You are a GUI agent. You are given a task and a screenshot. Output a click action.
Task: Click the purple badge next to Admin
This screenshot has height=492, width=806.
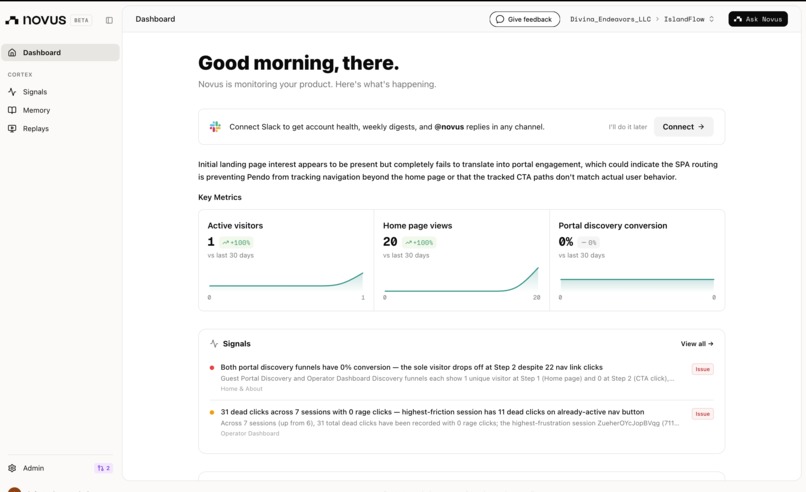[103, 468]
